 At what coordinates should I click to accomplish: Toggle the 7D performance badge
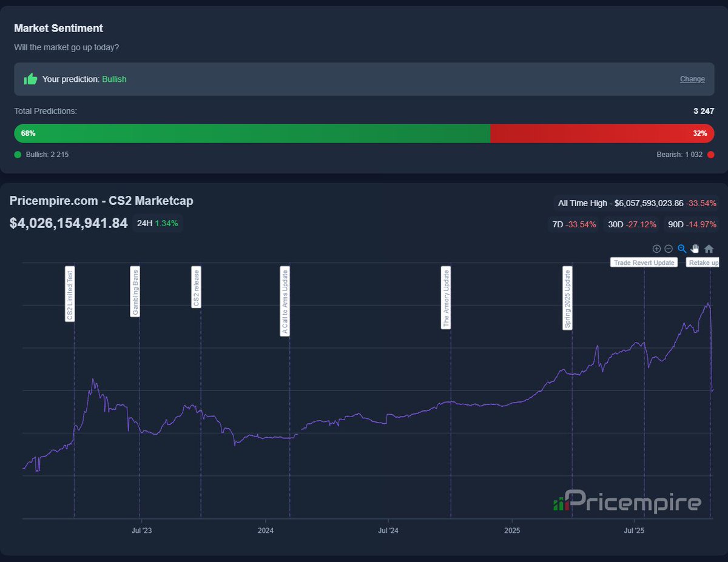pos(573,224)
